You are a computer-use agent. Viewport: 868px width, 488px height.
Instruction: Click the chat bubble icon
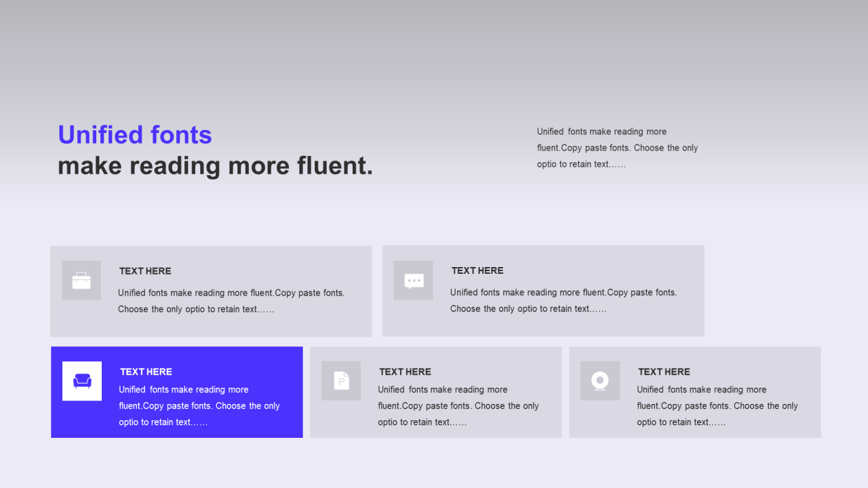click(x=414, y=281)
